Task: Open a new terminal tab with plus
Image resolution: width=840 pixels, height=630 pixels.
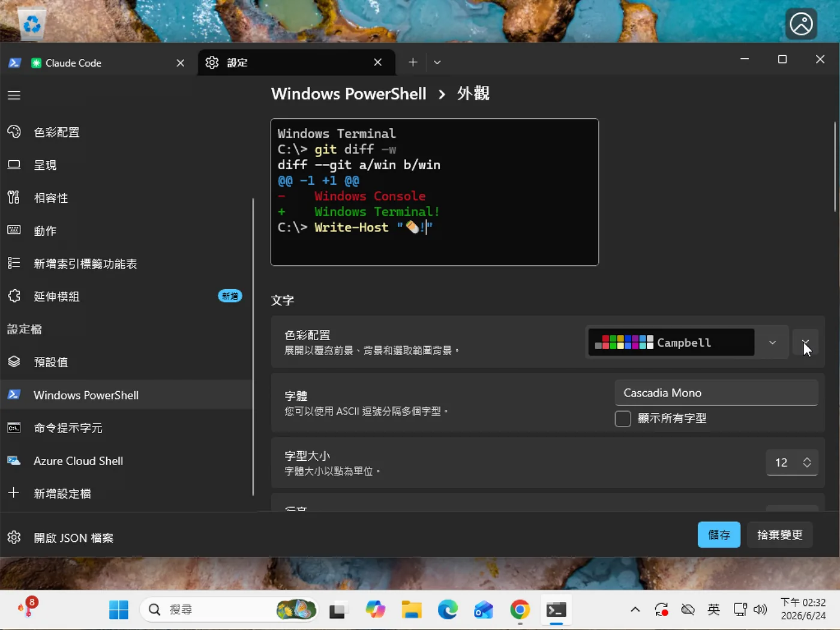Action: 413,62
